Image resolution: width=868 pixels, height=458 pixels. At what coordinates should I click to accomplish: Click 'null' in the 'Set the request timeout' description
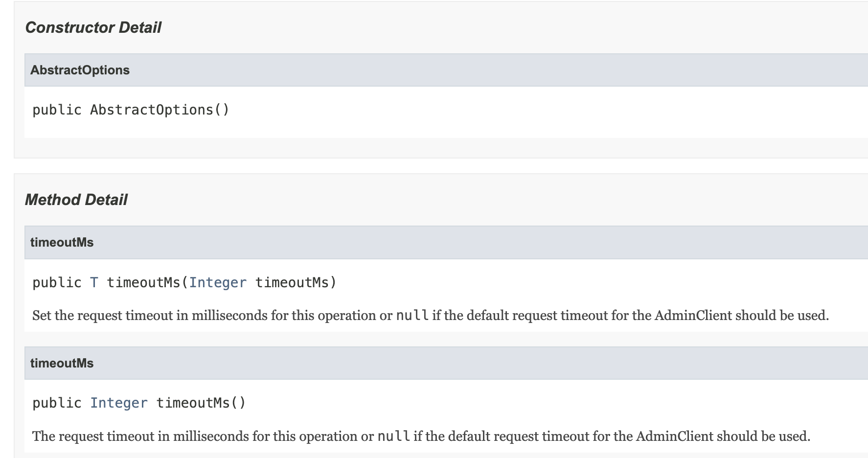412,315
